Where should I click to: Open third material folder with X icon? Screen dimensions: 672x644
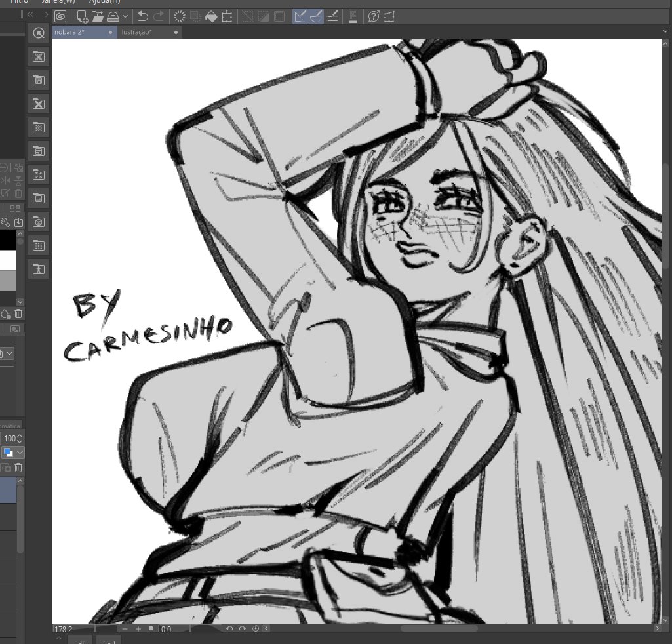click(39, 104)
